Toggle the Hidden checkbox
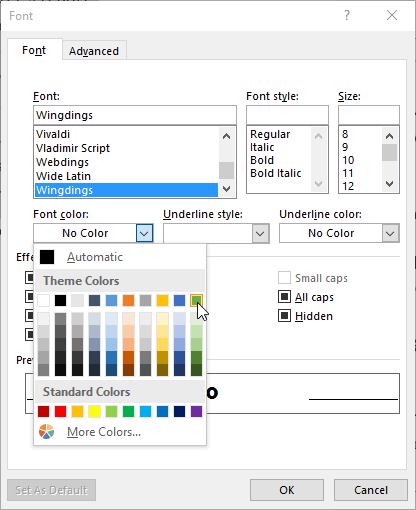This screenshot has width=416, height=510. pos(284,315)
